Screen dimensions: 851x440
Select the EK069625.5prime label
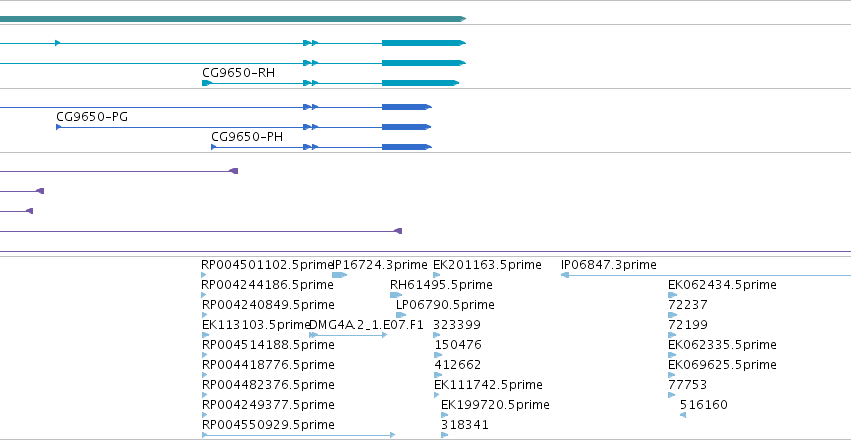point(722,365)
